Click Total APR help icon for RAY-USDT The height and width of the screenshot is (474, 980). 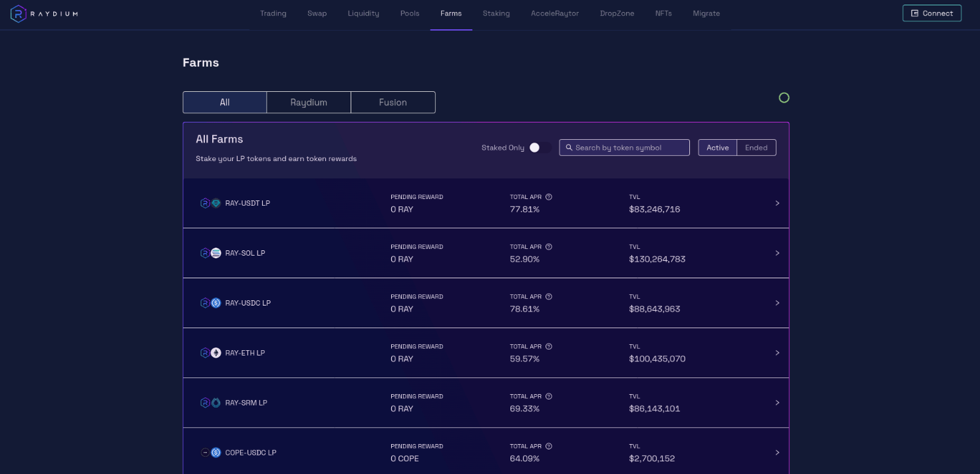(549, 197)
